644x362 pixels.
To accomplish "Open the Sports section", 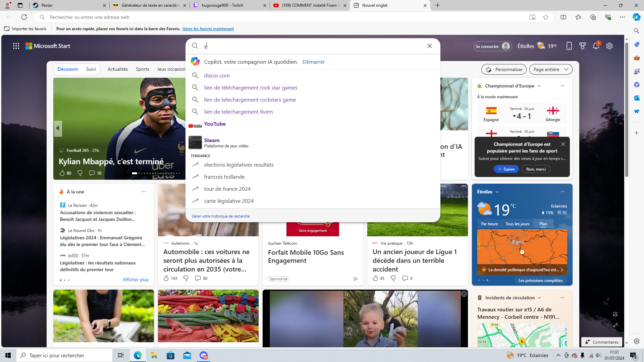I will tap(143, 69).
